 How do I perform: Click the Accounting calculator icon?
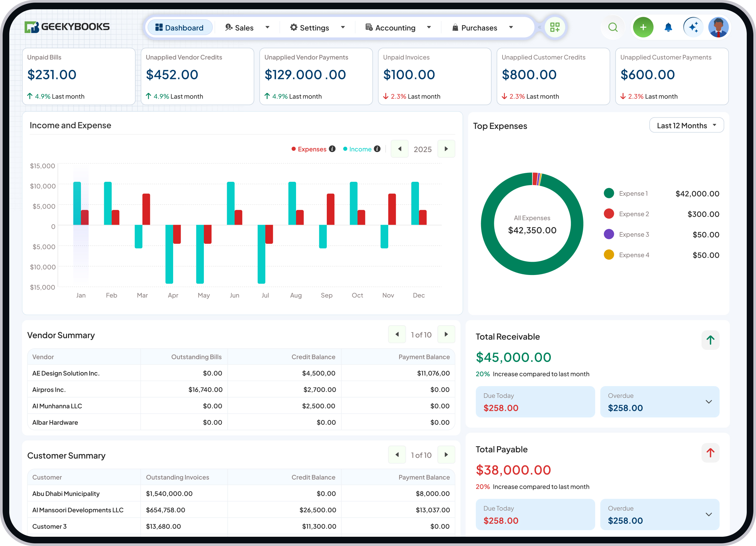coord(369,27)
